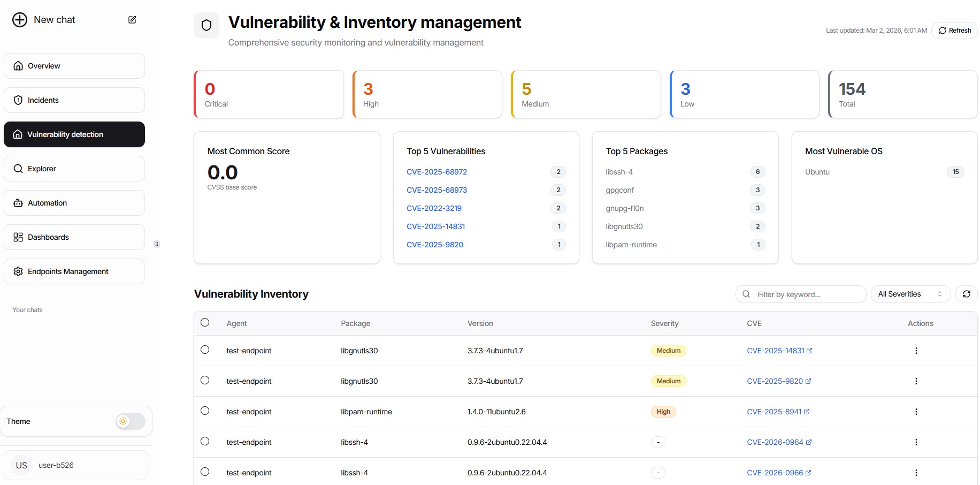Screen dimensions: 980x485
Task: Select all rows via header radio button
Action: click(205, 322)
